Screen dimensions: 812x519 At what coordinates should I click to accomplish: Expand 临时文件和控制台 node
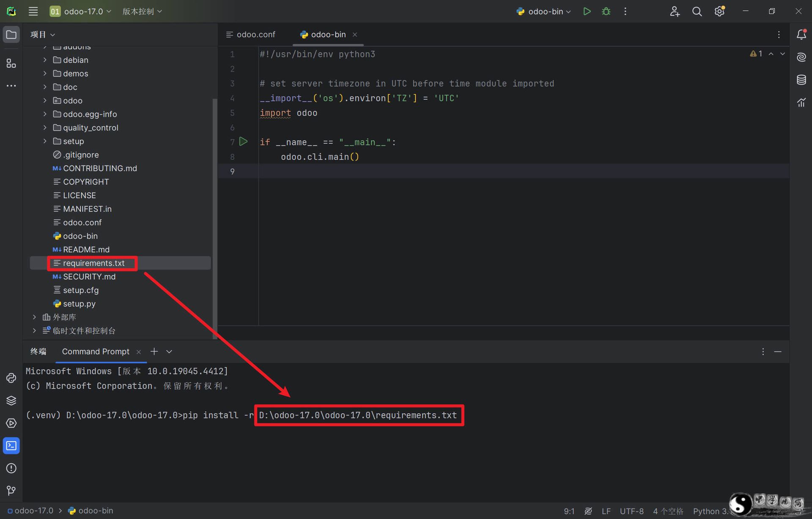[x=35, y=331]
